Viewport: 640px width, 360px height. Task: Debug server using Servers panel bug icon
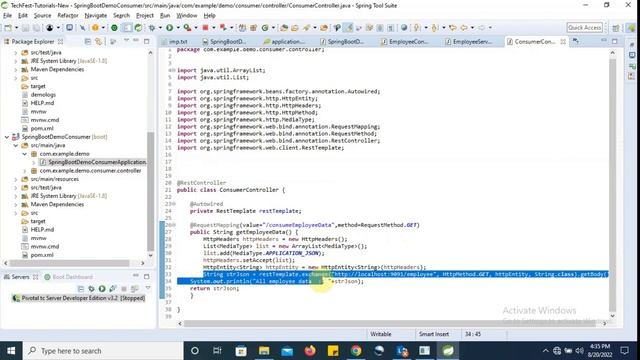click(91, 289)
